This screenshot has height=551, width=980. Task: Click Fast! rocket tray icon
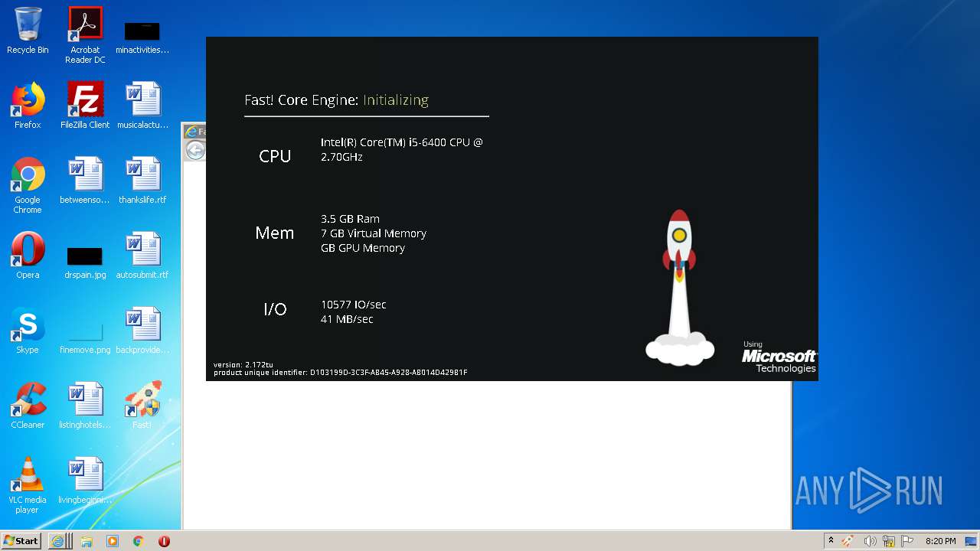(848, 541)
